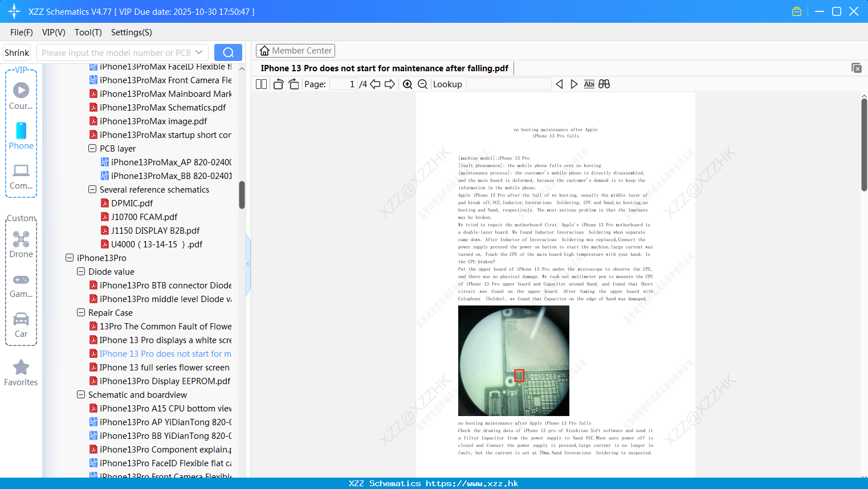868x489 pixels.
Task: Collapse the Repair Case folder
Action: point(81,312)
